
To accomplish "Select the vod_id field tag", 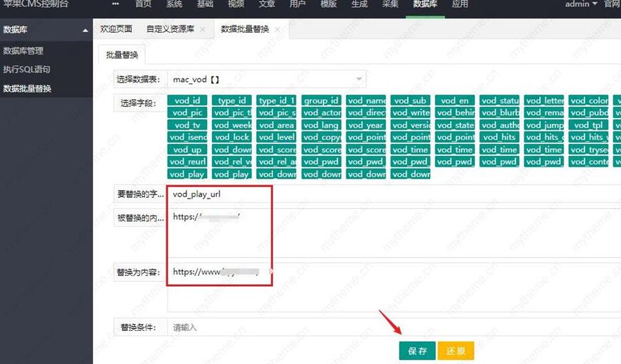I will [186, 101].
